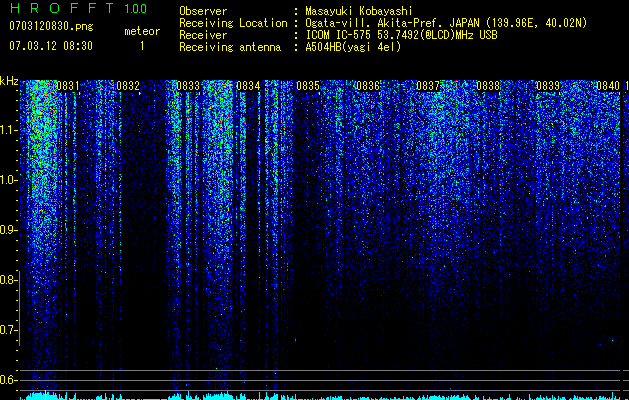Click the 1.1 frequency axis label
The height and width of the screenshot is (400, 629).
(x=8, y=130)
